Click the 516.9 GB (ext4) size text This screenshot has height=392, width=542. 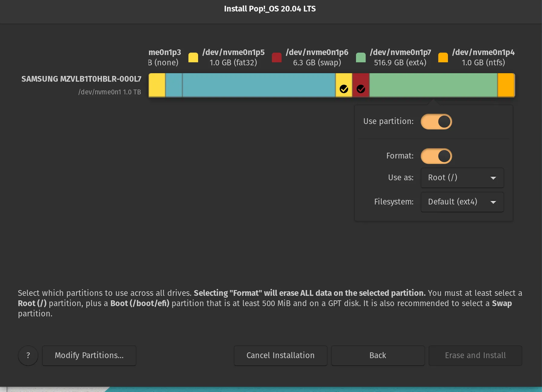point(400,63)
